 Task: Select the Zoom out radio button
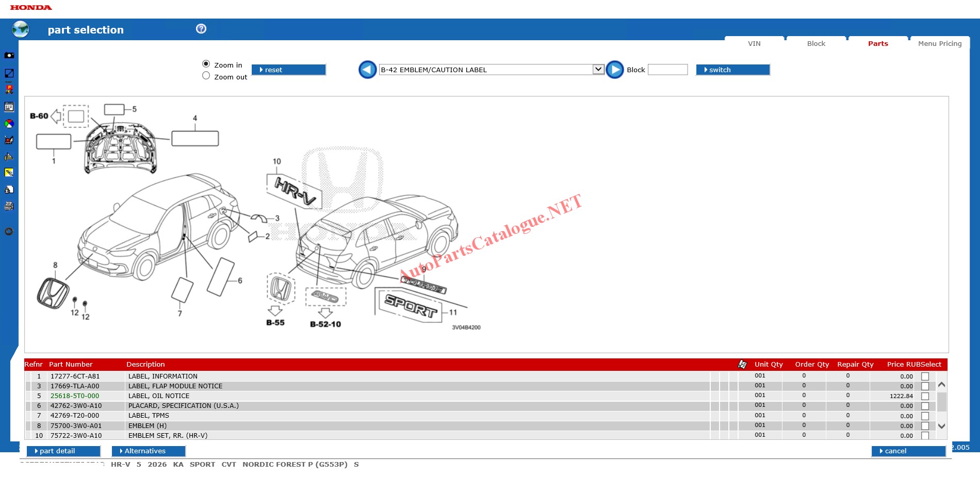click(x=206, y=76)
